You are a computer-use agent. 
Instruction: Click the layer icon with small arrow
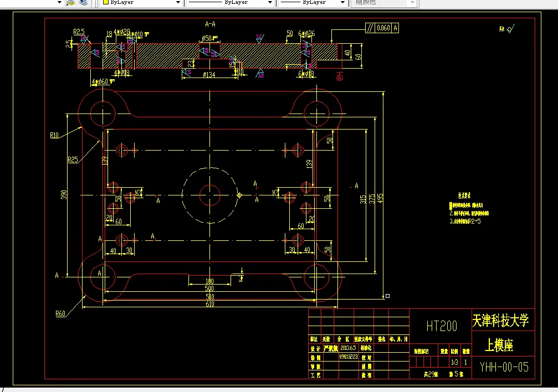click(x=70, y=3)
